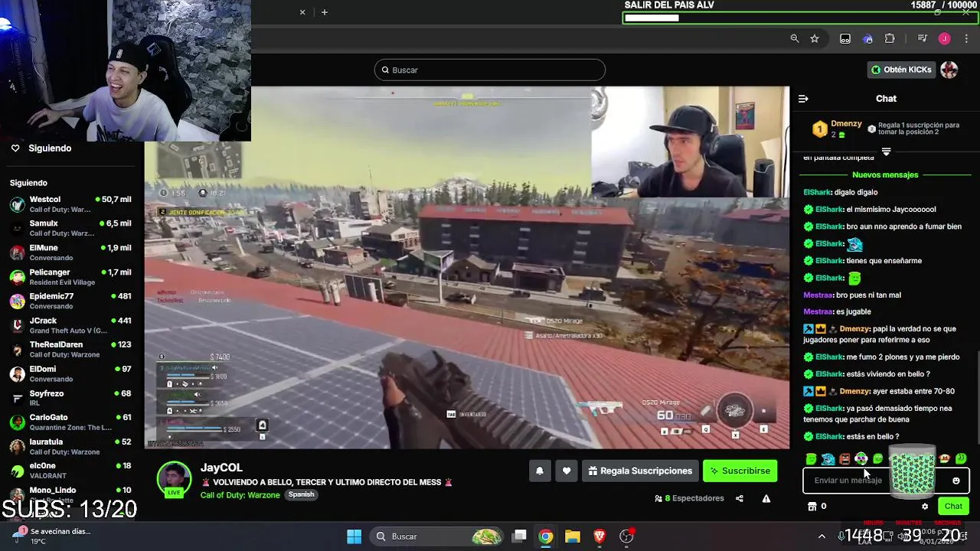Open ElMune channel in sidebar
This screenshot has width=980, height=551.
[x=70, y=253]
